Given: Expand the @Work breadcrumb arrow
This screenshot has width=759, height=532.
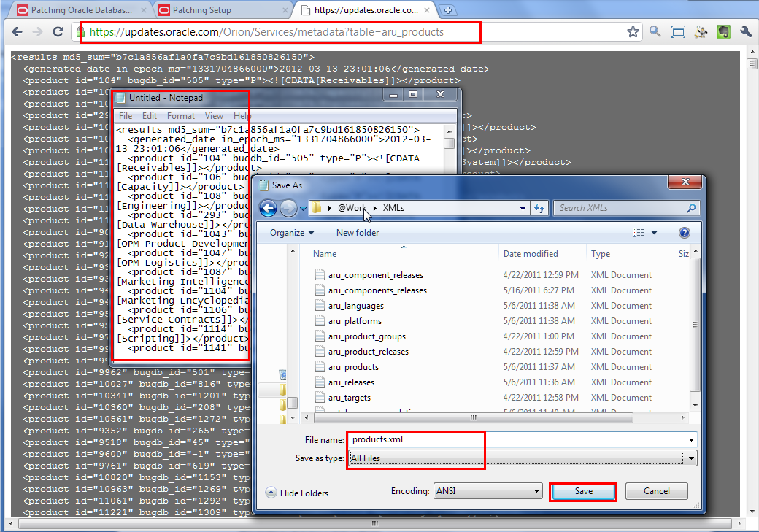Looking at the screenshot, I should (x=374, y=208).
